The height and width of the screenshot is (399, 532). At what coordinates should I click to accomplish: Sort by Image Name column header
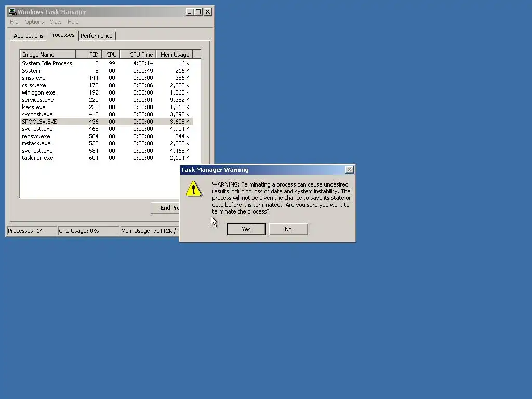pos(48,54)
